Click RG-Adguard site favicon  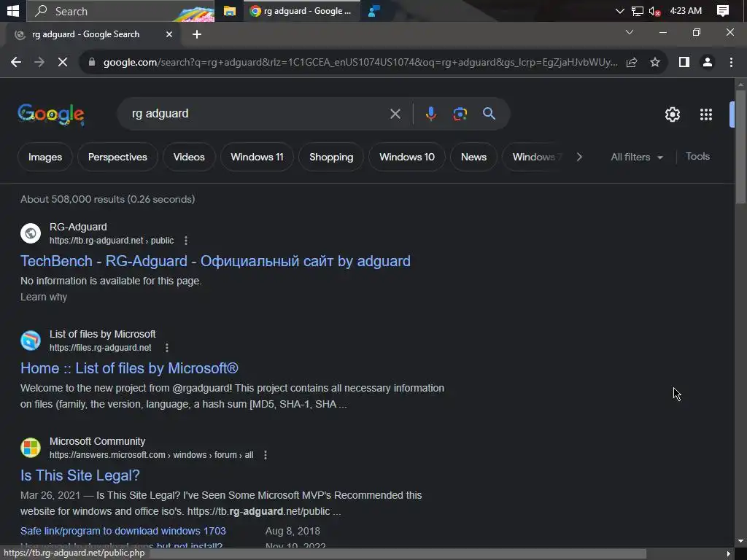[x=31, y=233]
